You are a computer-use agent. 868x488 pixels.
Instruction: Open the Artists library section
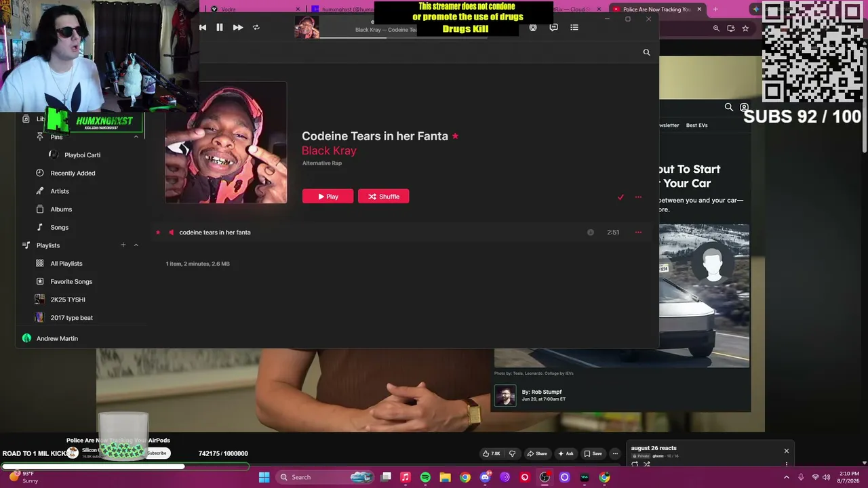point(60,191)
